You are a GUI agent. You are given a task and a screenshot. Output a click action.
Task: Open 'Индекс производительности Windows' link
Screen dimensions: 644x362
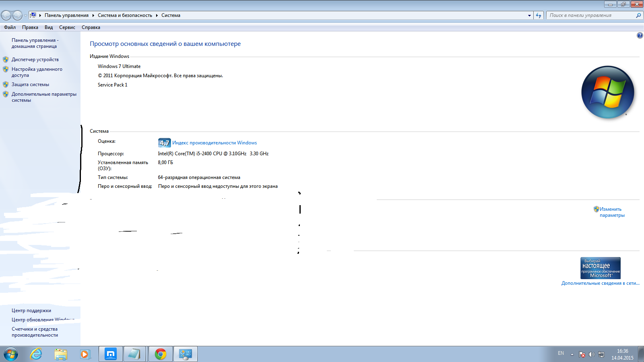215,143
